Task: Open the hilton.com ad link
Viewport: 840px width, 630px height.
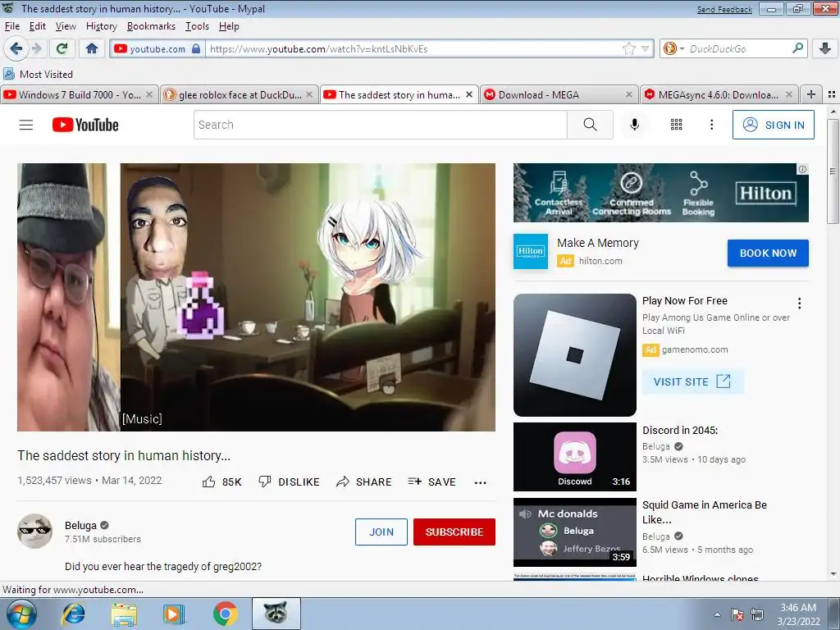Action: 600,261
